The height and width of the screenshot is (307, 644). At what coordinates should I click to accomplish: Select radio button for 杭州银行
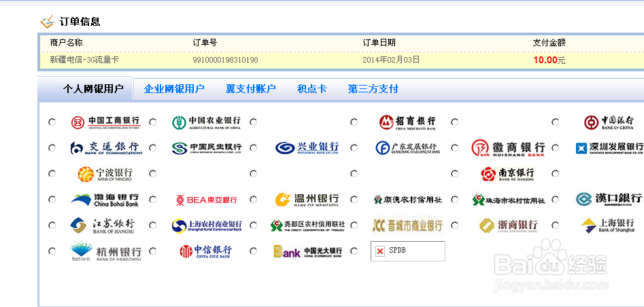52,251
